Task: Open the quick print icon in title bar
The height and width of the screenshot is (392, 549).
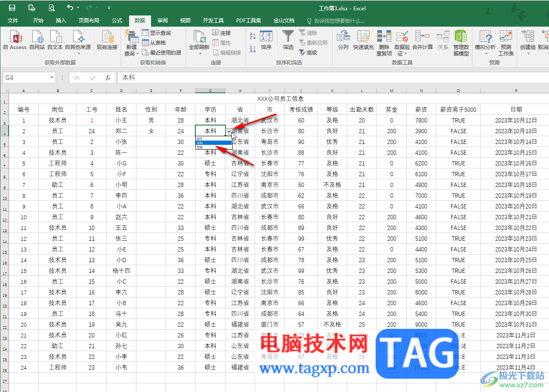Action: pyautogui.click(x=31, y=8)
